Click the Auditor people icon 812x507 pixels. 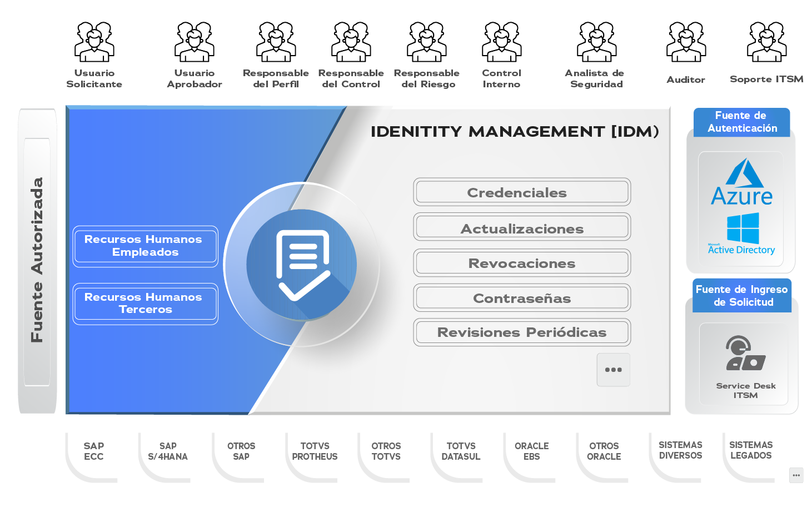tap(686, 42)
